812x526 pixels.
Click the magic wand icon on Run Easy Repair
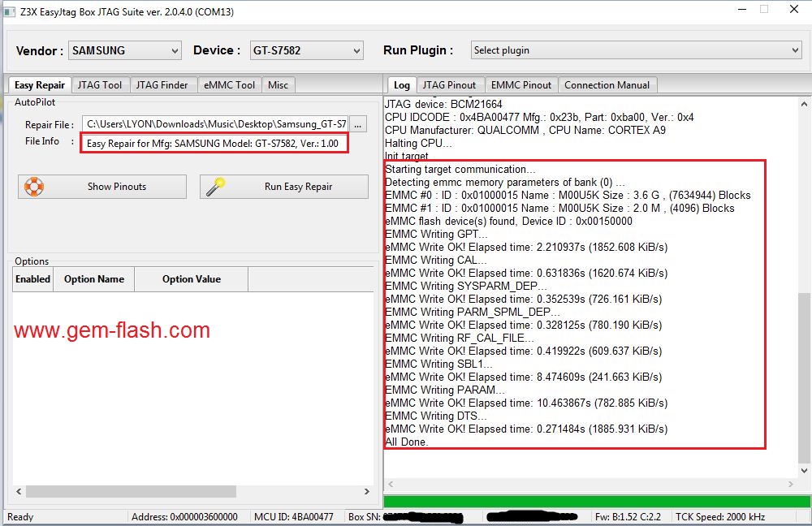215,187
